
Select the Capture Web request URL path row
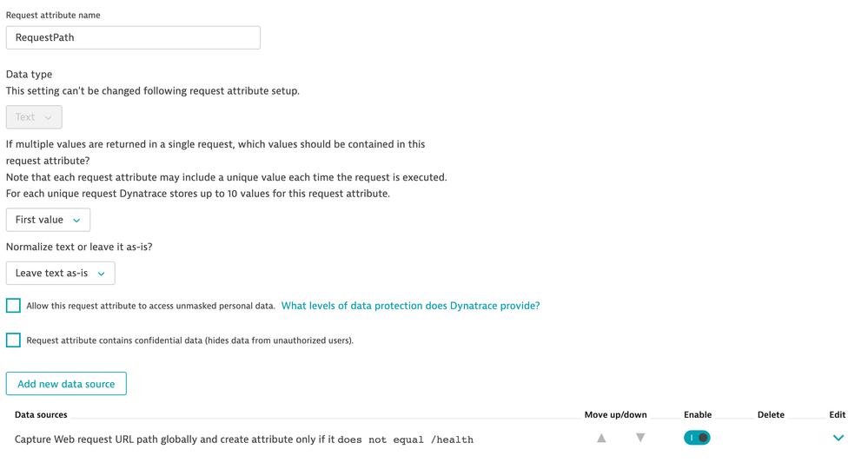pos(243,439)
